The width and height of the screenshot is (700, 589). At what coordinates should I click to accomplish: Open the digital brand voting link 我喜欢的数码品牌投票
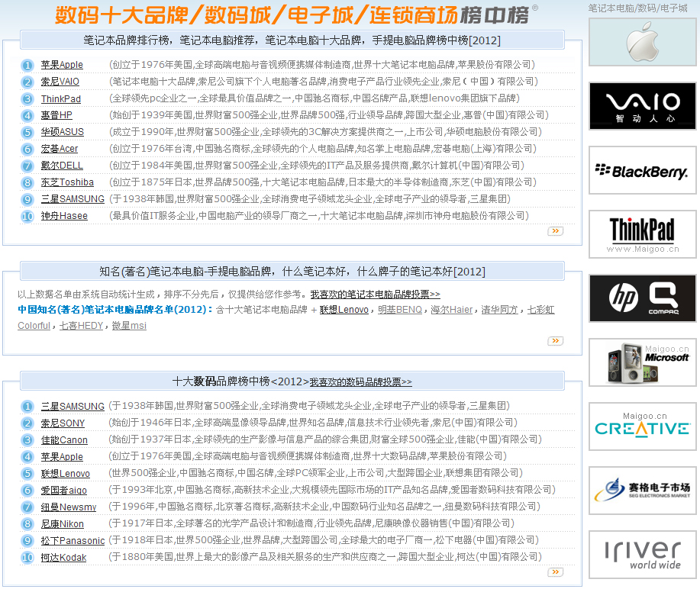pos(361,382)
